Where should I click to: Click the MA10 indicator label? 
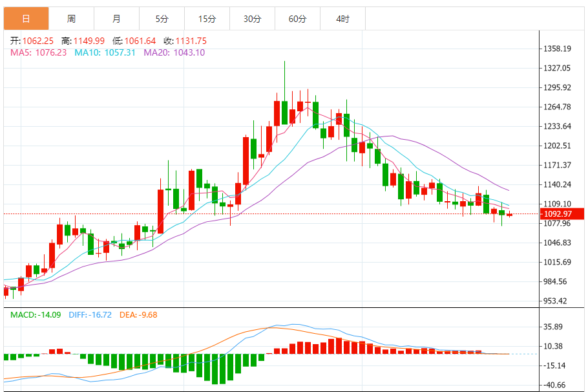105,52
